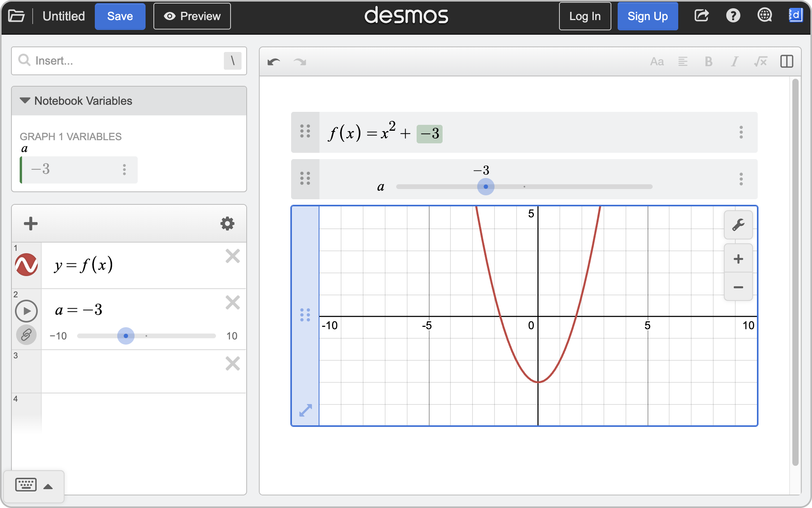Zoom in on the graph
The width and height of the screenshot is (812, 508).
738,259
